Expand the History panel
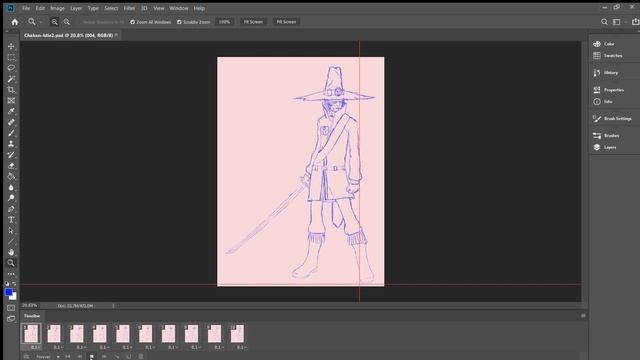 point(606,73)
